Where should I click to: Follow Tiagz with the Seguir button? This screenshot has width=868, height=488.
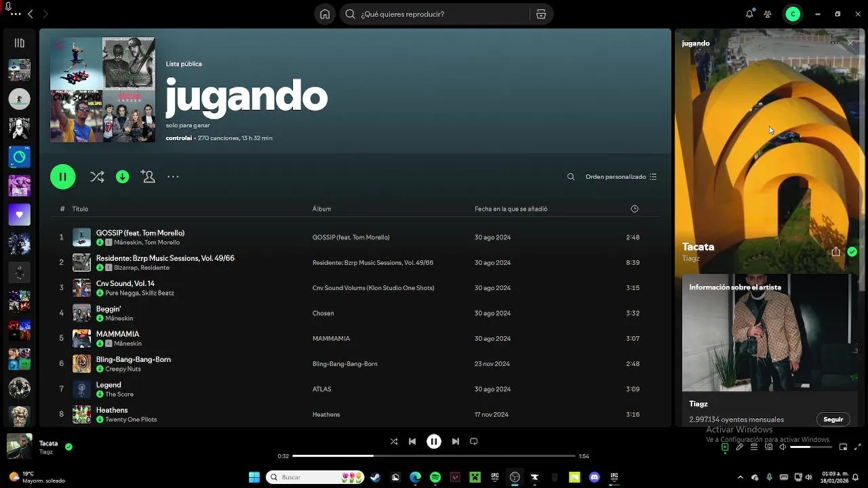point(833,420)
